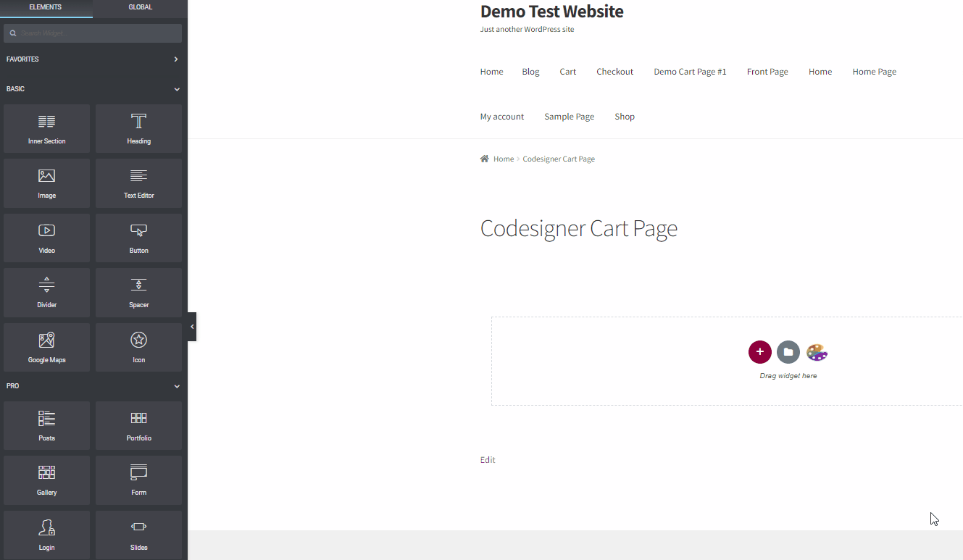Switch to the Elements tab
This screenshot has width=963, height=560.
pos(46,8)
